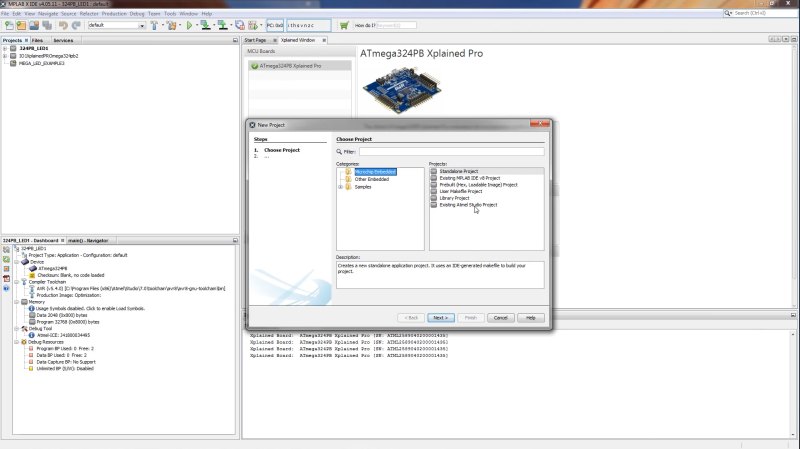Click the Read Device Memory icon

222,25
